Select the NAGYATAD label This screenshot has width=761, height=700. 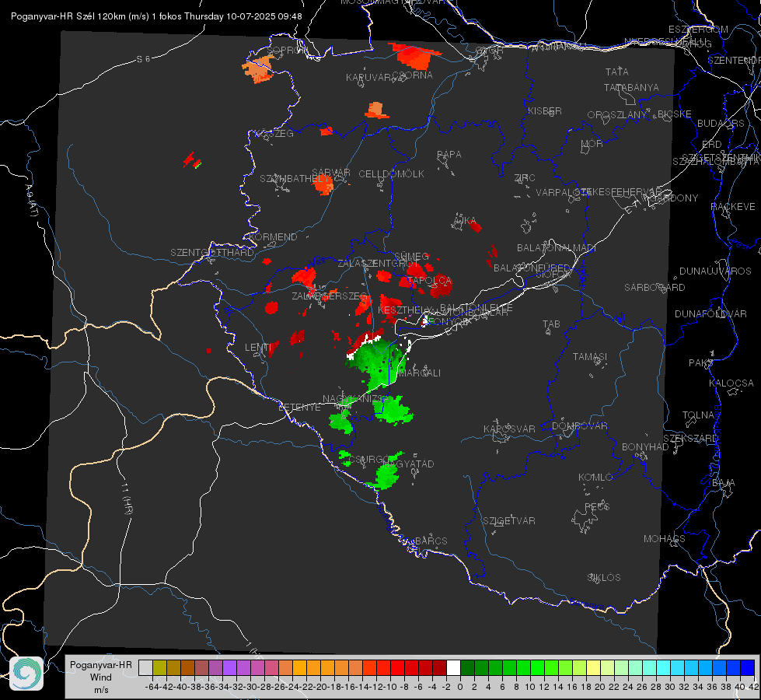click(408, 464)
